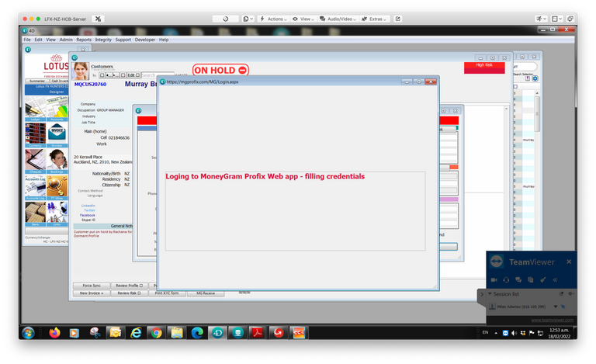Open the Actions dropdown
The height and width of the screenshot is (364, 596).
click(x=274, y=19)
